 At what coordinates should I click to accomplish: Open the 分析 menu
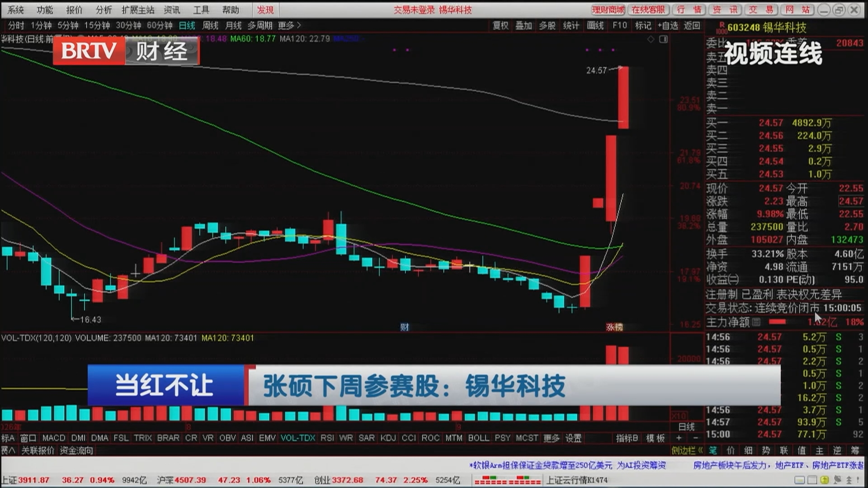(104, 9)
